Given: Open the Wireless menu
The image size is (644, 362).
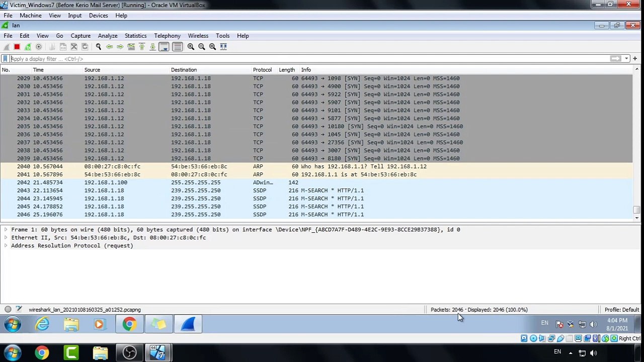Looking at the screenshot, I should click(198, 36).
